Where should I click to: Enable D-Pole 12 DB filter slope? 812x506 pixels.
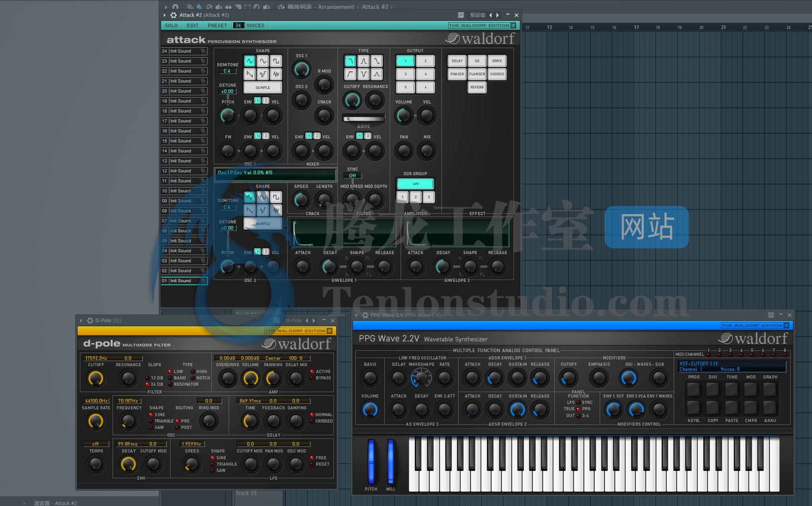point(154,378)
